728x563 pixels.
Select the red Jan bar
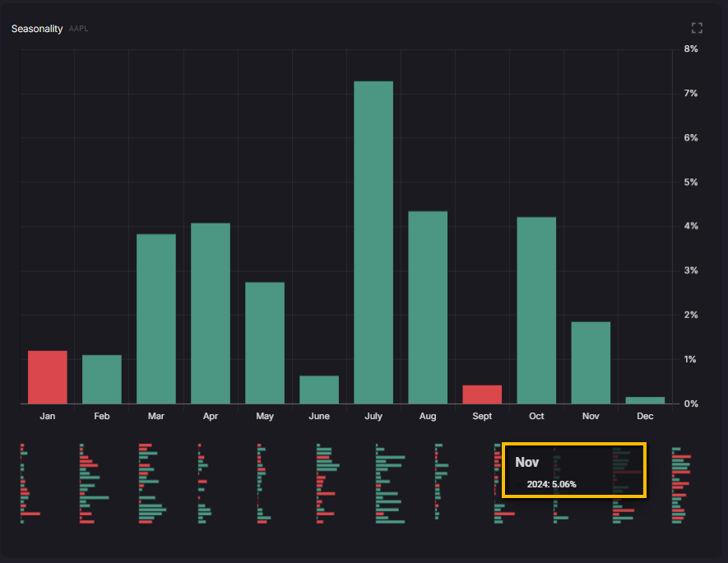(48, 377)
